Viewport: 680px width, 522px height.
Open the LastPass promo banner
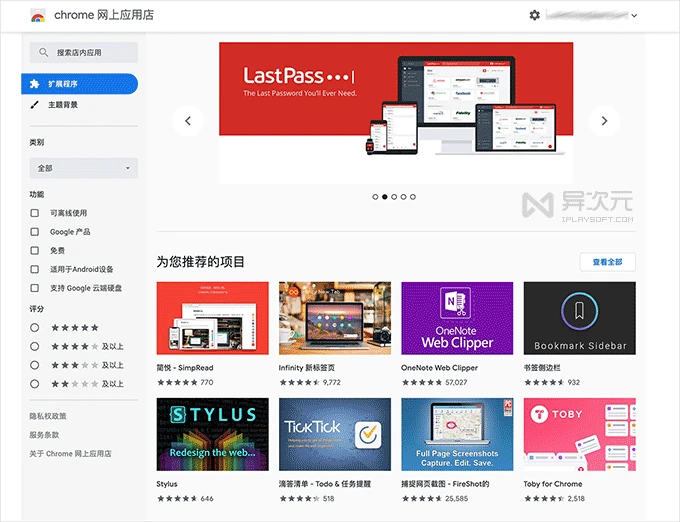(x=396, y=113)
